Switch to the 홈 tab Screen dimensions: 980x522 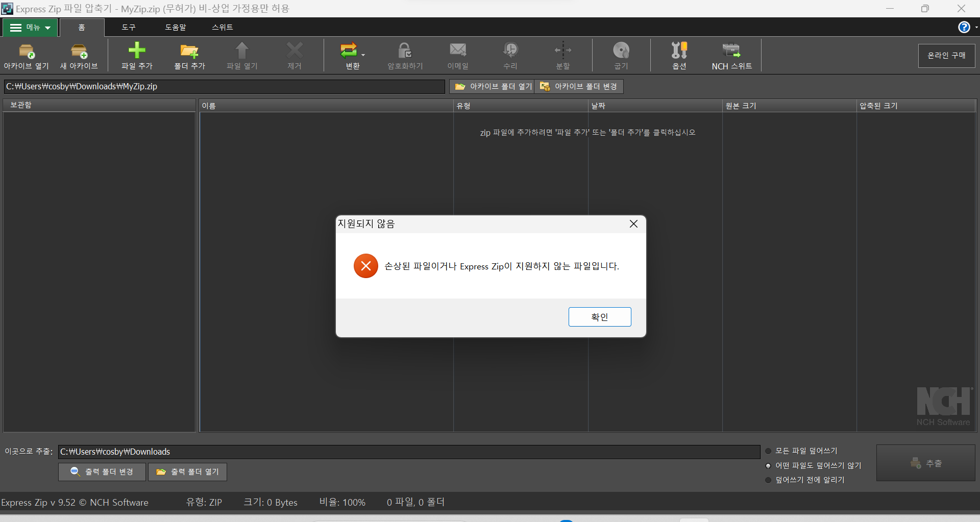click(82, 28)
